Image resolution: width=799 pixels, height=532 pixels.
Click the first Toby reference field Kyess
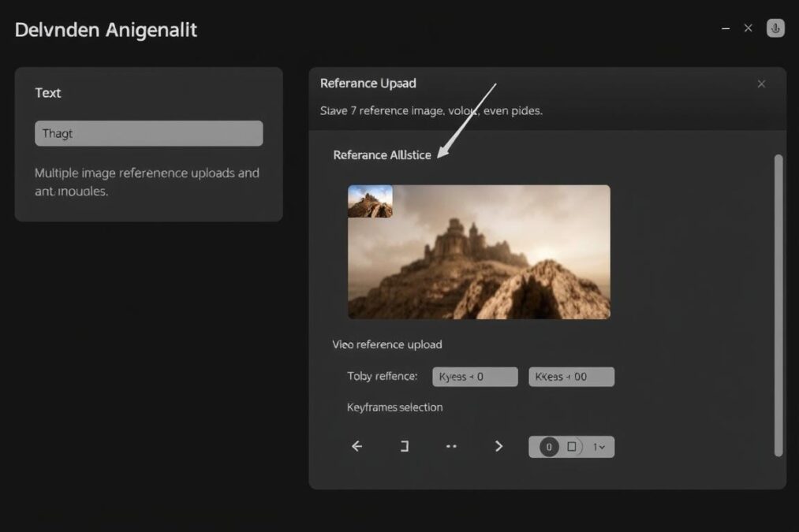tap(475, 377)
